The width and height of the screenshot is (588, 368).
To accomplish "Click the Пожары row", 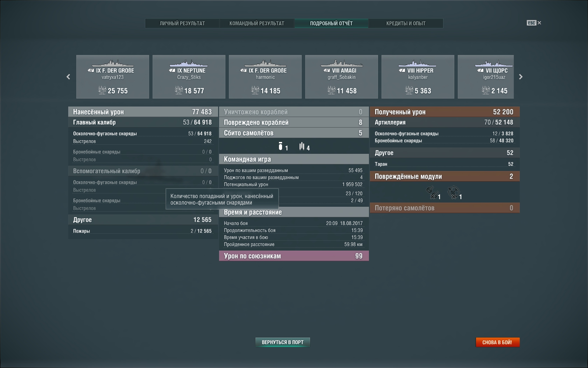I will [x=142, y=231].
